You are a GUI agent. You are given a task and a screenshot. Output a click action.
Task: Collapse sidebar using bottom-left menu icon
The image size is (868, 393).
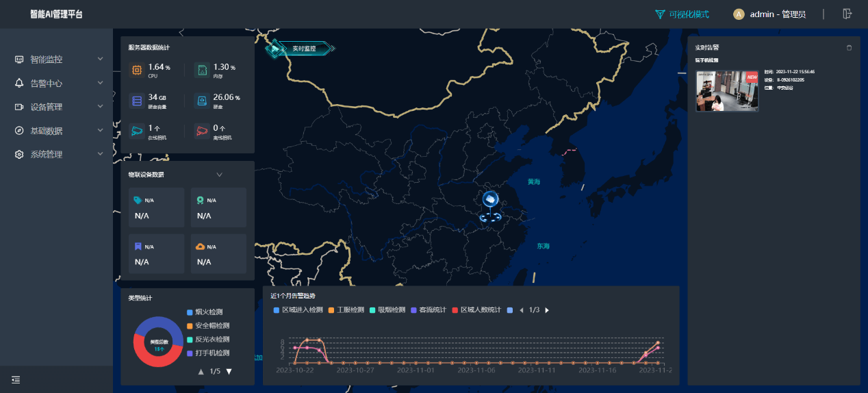pyautogui.click(x=16, y=379)
